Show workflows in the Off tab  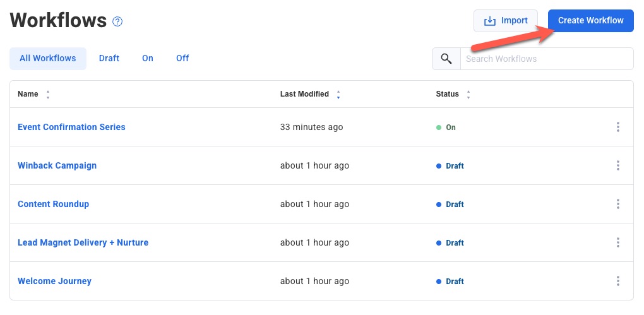(x=182, y=58)
